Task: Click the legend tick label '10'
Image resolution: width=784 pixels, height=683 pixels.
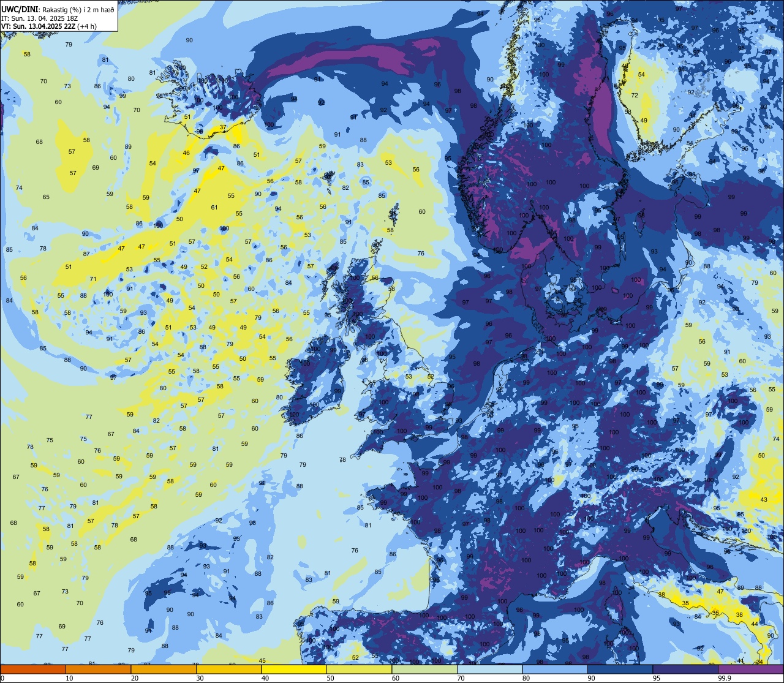Action: [69, 678]
